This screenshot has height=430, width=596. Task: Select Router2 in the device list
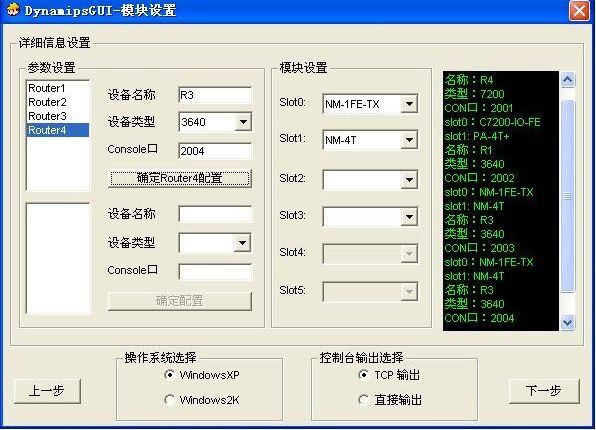tap(58, 102)
